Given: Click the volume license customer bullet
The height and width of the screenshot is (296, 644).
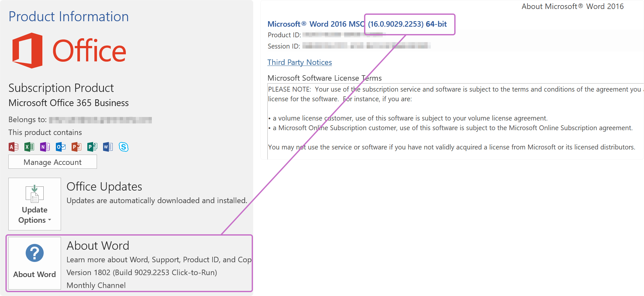Looking at the screenshot, I should point(408,118).
